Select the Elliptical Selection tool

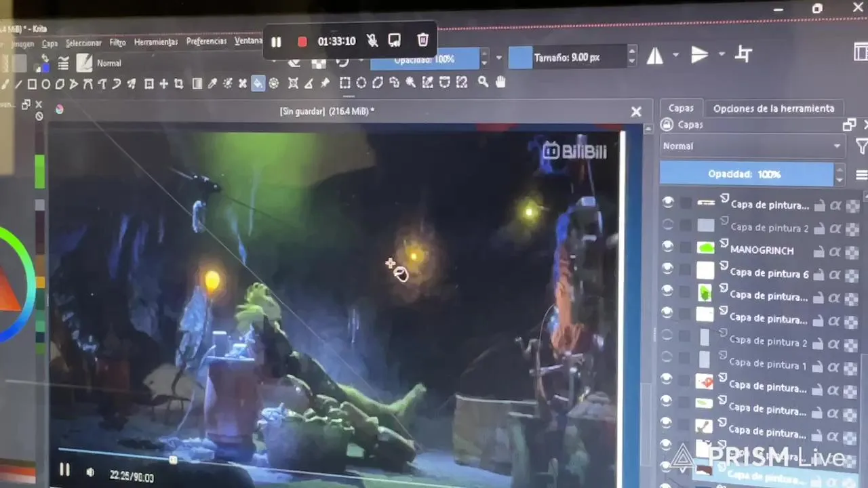pos(361,83)
